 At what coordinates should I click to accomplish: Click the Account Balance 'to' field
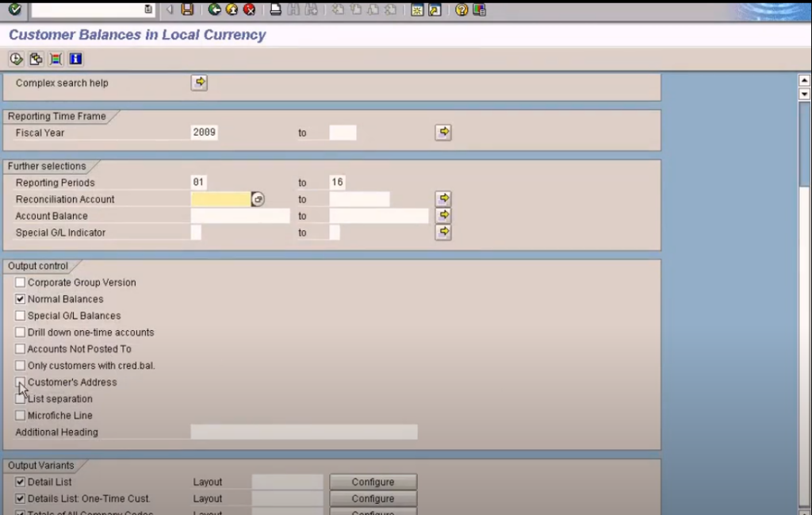379,216
